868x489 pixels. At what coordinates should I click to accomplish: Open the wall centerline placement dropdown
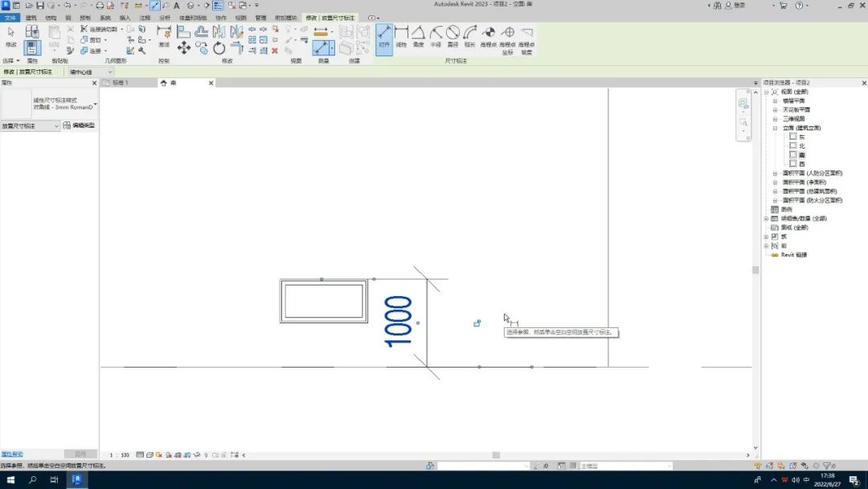pyautogui.click(x=90, y=72)
